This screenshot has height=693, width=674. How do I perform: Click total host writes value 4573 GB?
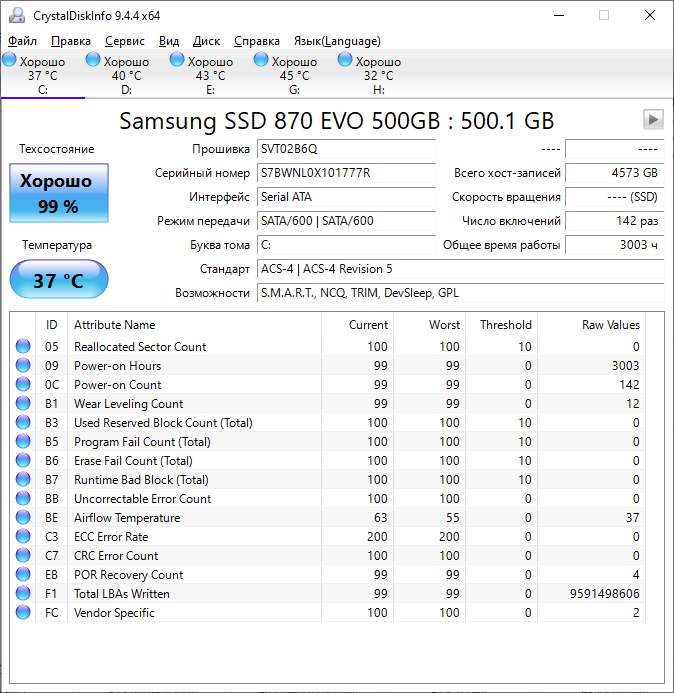coord(615,173)
